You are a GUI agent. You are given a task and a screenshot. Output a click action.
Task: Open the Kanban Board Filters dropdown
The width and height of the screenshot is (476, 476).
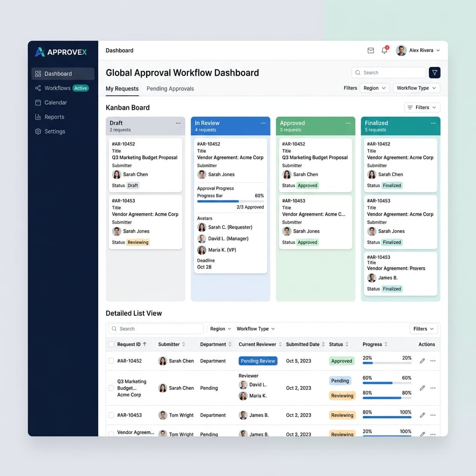tap(422, 107)
